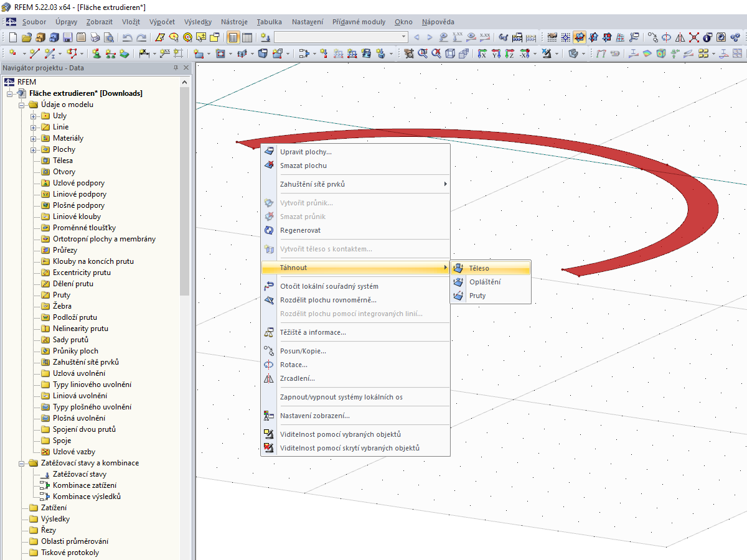This screenshot has width=747, height=560.
Task: Select Kombinace výsledků in the navigator tree
Action: [87, 497]
